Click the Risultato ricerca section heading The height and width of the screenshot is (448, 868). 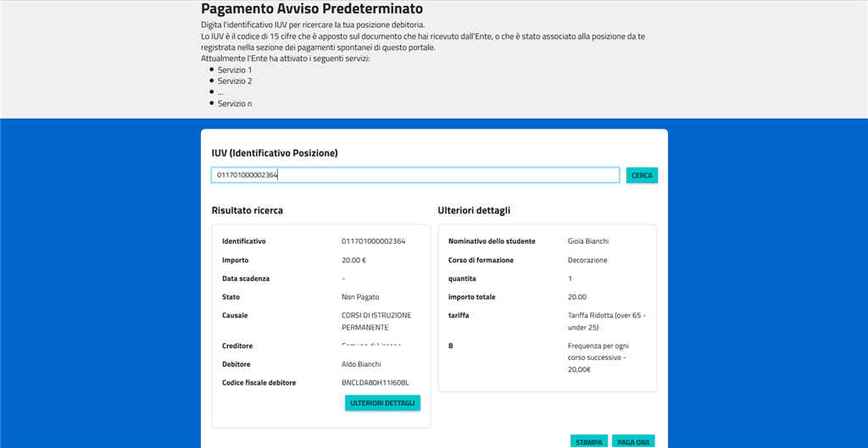pyautogui.click(x=248, y=210)
